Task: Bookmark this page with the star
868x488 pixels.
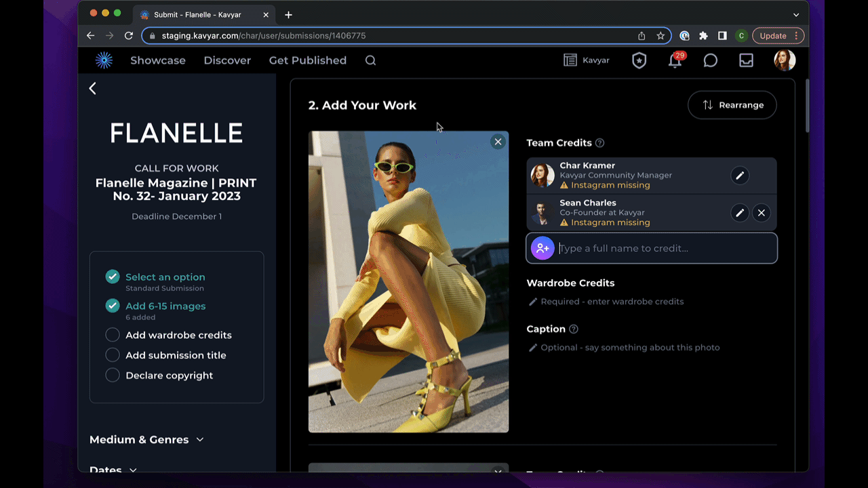Action: (660, 36)
